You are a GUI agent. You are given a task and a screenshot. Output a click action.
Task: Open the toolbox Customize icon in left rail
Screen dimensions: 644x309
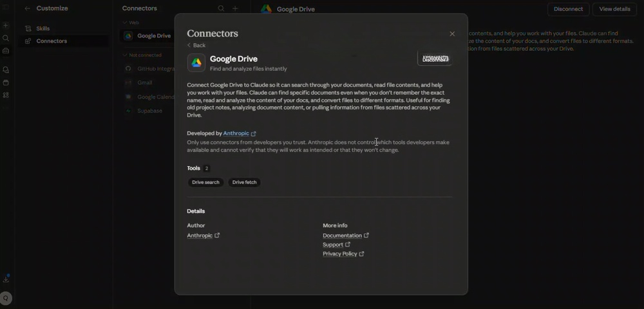coord(6,51)
